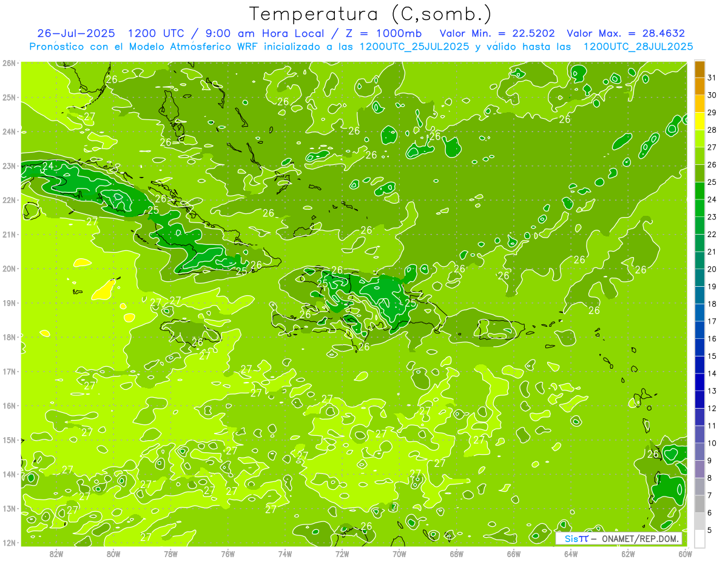Click the color bar segment between 25 and 26
The width and height of the screenshot is (728, 562).
click(699, 173)
